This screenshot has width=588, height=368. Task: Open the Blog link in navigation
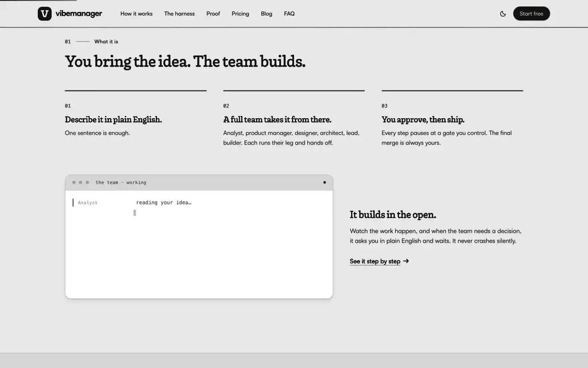(266, 14)
